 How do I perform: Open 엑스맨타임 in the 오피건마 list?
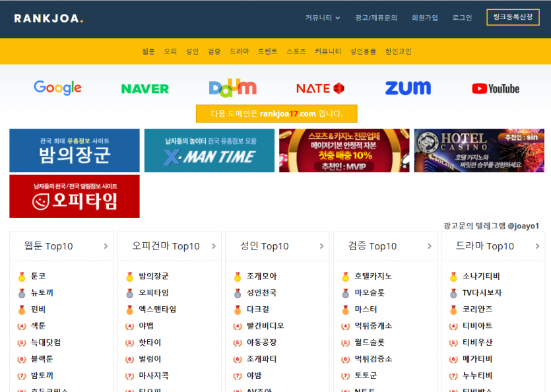pyautogui.click(x=158, y=310)
